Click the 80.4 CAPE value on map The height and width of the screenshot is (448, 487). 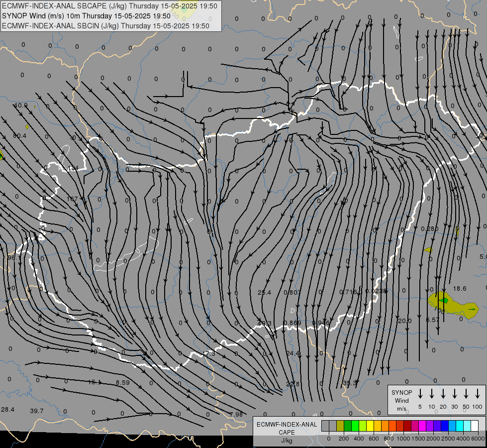[19, 135]
